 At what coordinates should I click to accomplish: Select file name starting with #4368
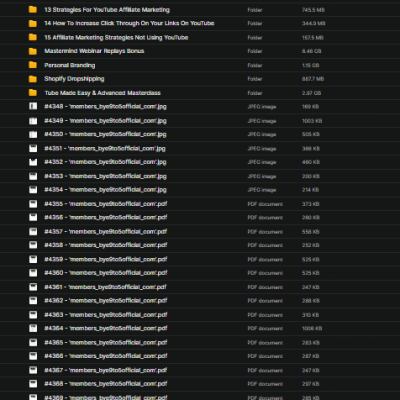(x=106, y=383)
